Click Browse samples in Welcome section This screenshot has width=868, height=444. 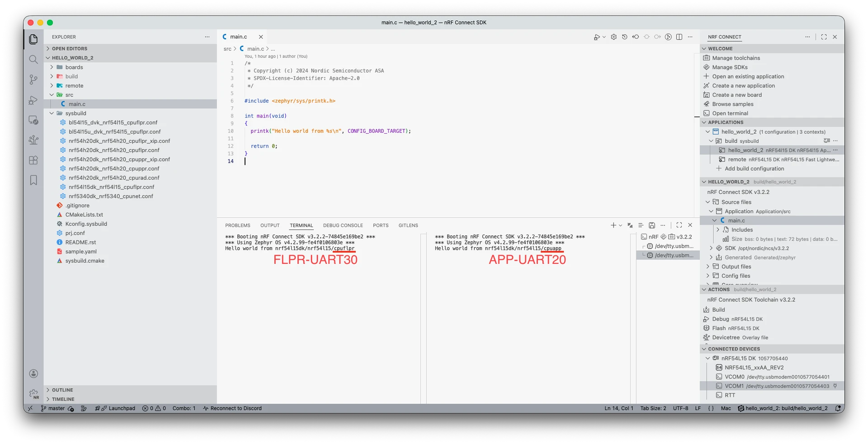[x=732, y=104]
